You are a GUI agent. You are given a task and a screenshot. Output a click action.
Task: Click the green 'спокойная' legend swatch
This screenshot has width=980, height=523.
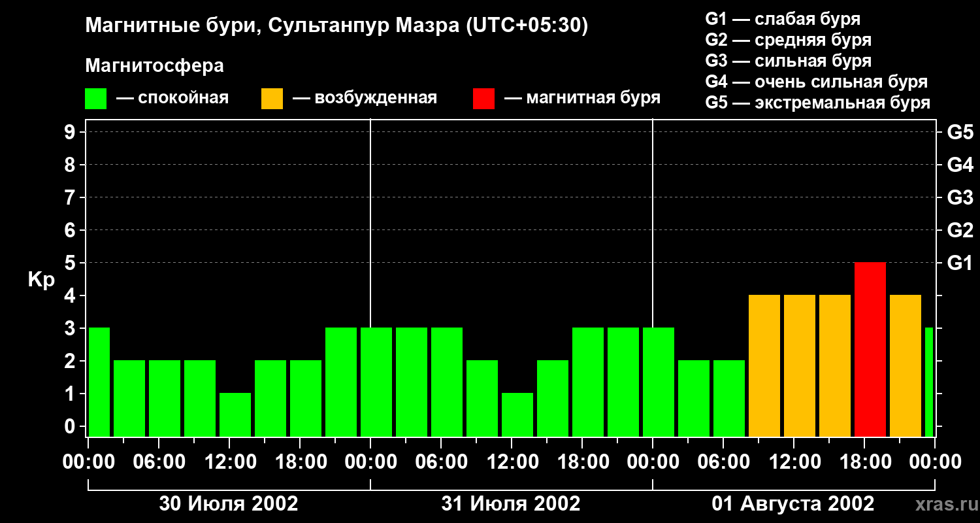tap(96, 99)
